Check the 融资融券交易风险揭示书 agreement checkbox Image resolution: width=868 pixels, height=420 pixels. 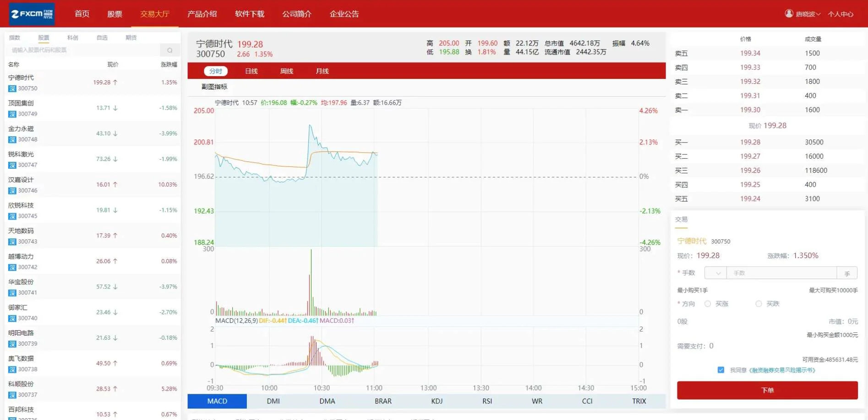click(721, 370)
